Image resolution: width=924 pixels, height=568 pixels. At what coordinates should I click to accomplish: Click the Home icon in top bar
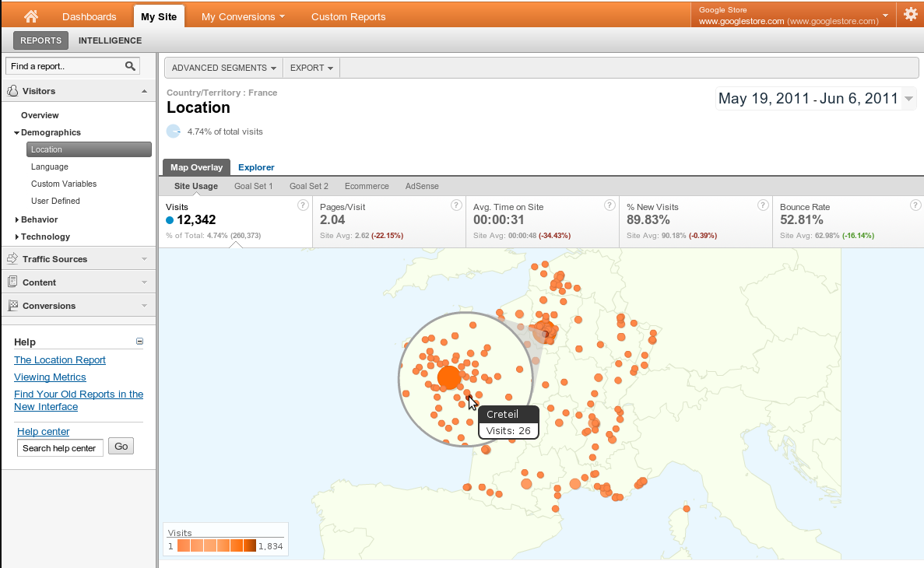click(31, 16)
